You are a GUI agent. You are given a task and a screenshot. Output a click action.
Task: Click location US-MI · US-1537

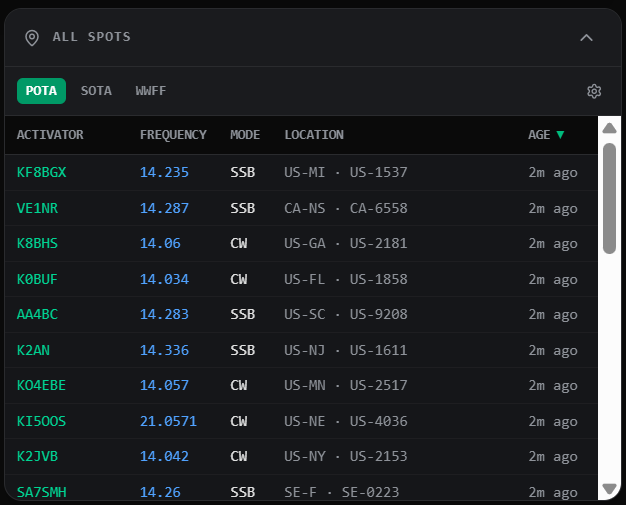point(346,172)
